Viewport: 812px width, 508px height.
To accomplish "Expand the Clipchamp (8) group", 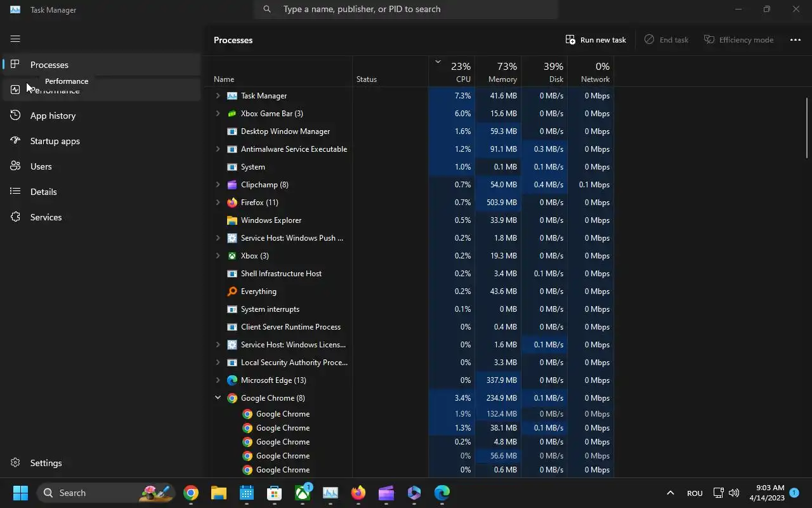I will click(218, 185).
